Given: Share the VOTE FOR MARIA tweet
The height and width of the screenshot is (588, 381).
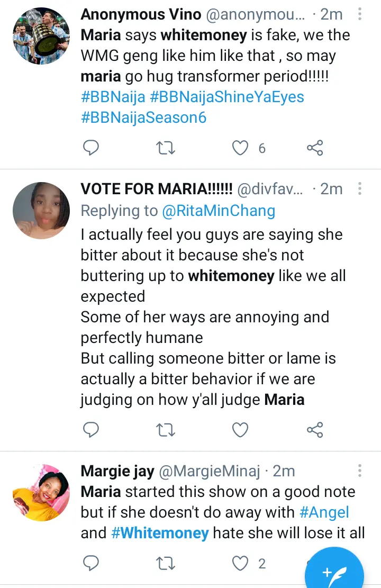Looking at the screenshot, I should (315, 429).
